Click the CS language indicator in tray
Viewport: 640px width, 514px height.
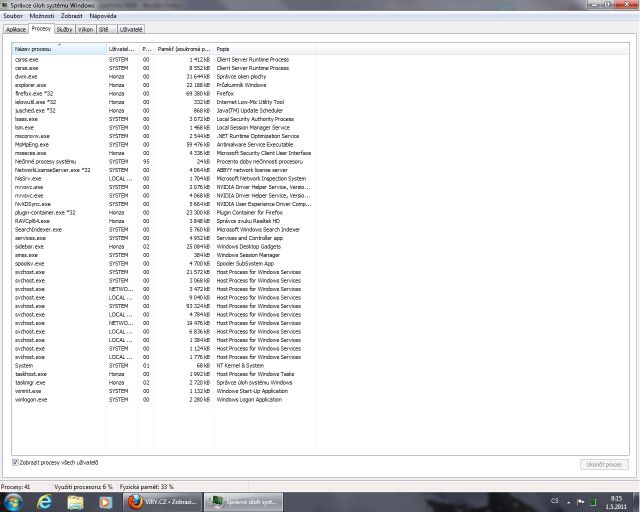point(554,501)
